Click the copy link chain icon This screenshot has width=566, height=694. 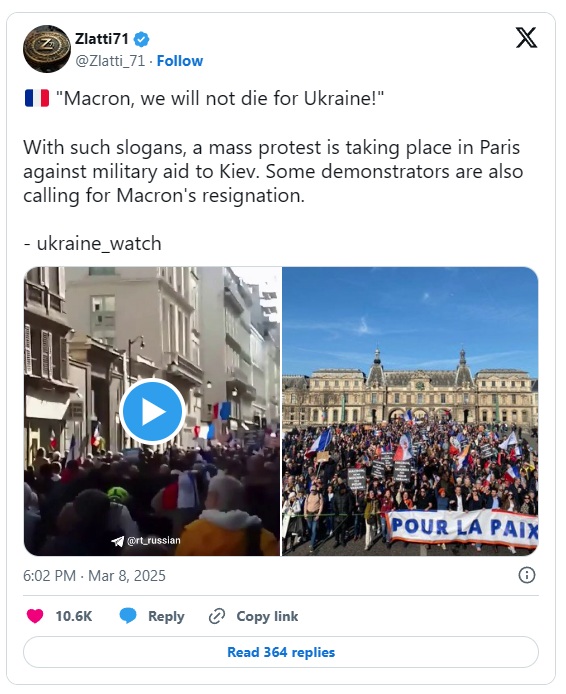[217, 616]
